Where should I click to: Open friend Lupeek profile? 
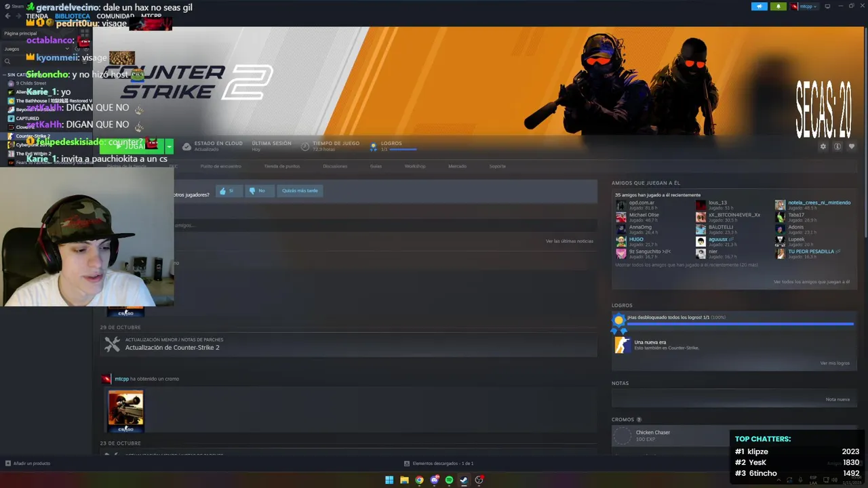point(796,239)
